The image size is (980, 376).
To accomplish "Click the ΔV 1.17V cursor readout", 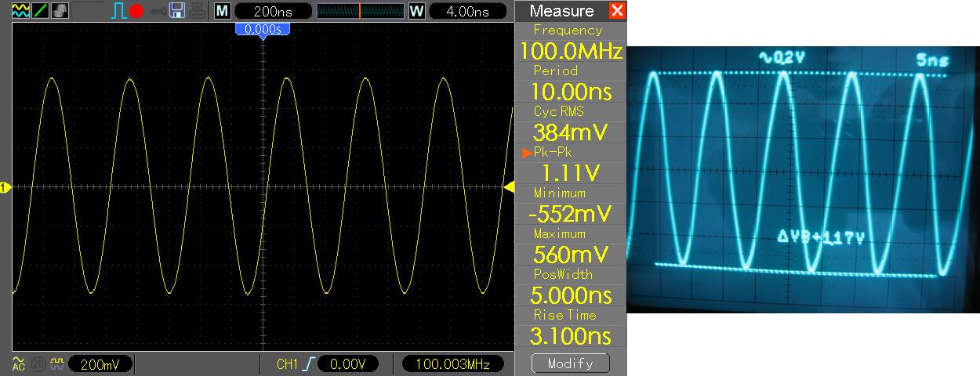I will coord(821,237).
